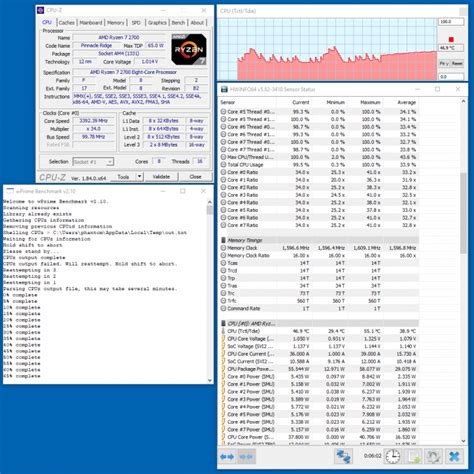
Task: Click the wPrime window scrollbar down arrow
Action: point(210,380)
